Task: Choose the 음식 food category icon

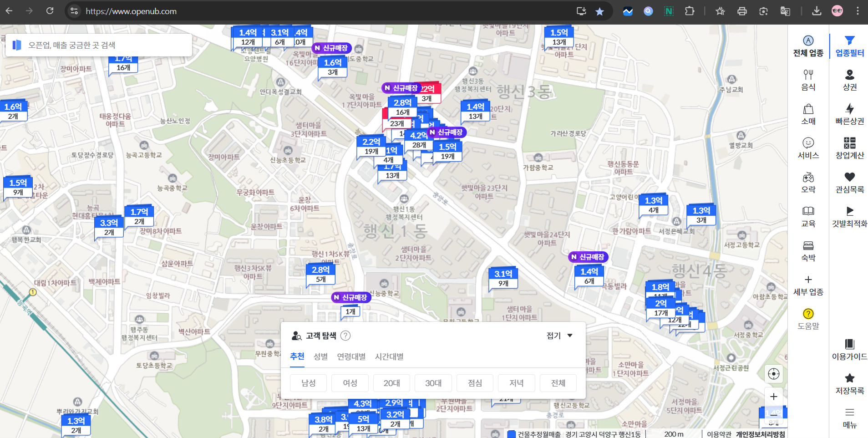Action: [808, 74]
